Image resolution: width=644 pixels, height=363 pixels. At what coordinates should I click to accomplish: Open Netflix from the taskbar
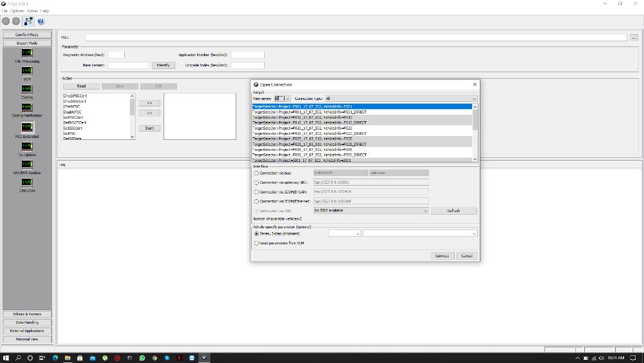[x=180, y=358]
